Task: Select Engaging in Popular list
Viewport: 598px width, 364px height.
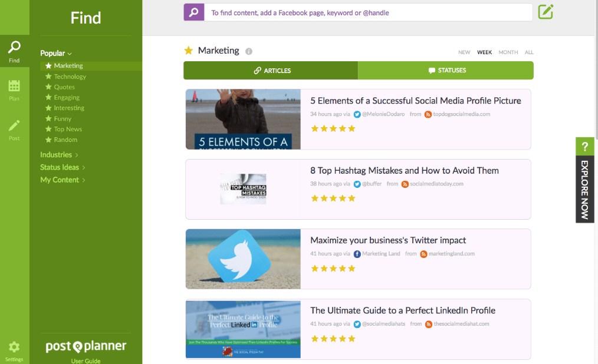Action: tap(67, 97)
